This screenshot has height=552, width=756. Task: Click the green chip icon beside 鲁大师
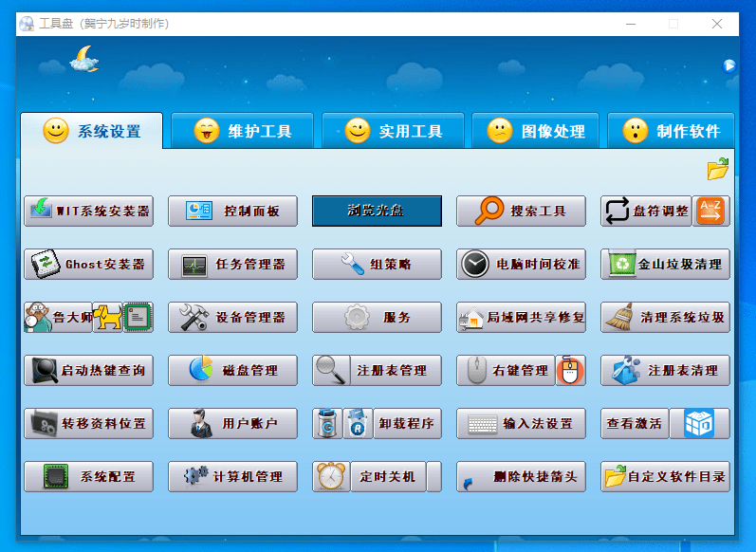point(138,317)
